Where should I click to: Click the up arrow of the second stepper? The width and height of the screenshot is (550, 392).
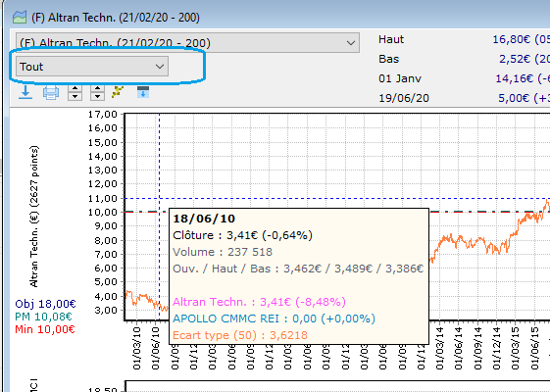coord(97,89)
